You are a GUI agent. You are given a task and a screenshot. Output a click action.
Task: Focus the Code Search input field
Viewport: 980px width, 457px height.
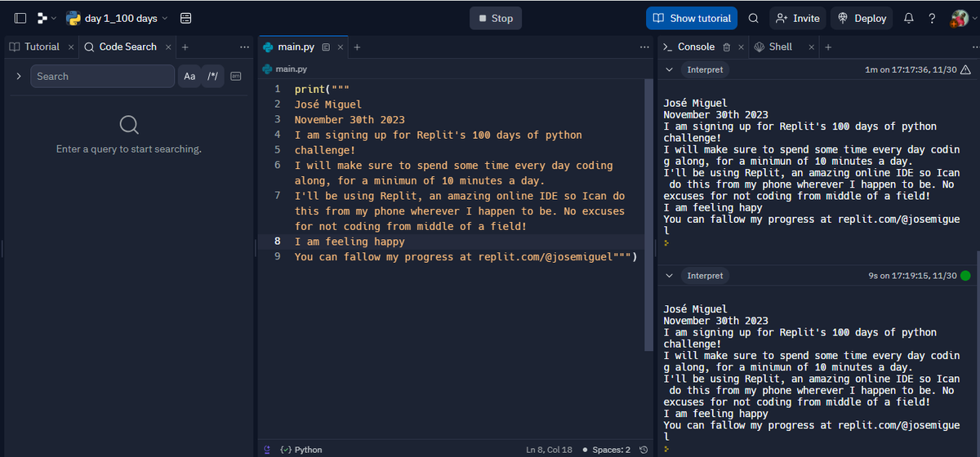(x=103, y=76)
